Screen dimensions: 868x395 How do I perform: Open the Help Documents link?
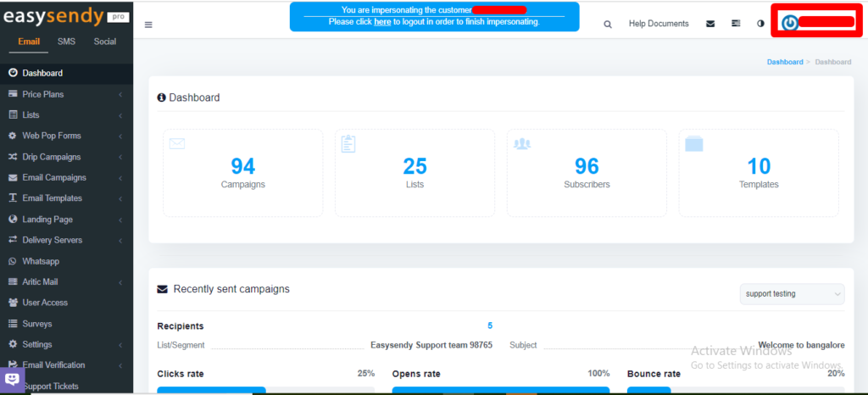[659, 24]
